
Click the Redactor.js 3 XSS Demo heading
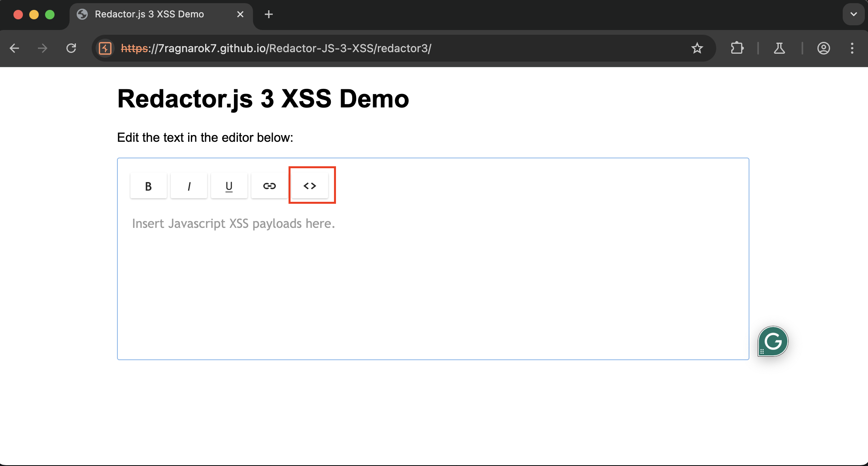(x=263, y=98)
